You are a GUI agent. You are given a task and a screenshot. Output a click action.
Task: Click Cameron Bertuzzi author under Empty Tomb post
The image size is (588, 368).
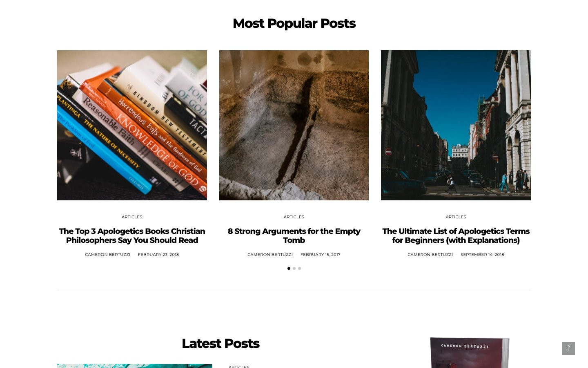pos(270,254)
